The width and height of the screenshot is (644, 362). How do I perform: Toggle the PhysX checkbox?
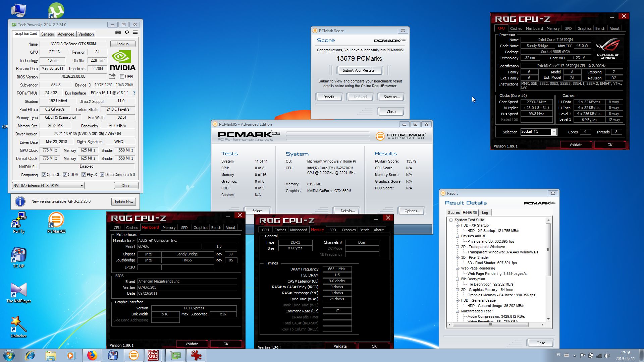point(84,175)
